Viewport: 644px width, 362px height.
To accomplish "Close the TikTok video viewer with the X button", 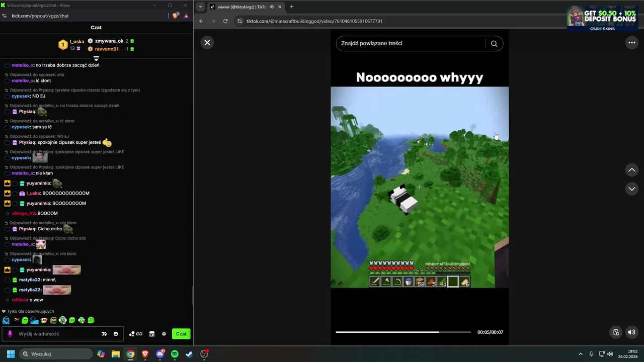I will click(207, 43).
